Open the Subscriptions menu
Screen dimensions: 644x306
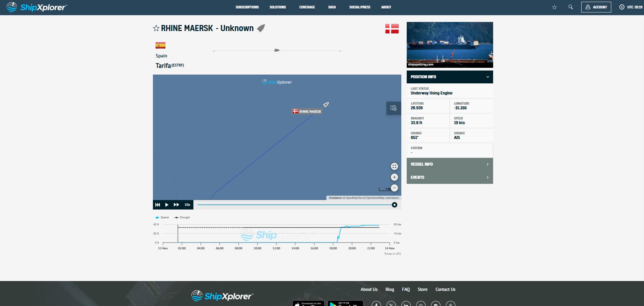coord(247,7)
